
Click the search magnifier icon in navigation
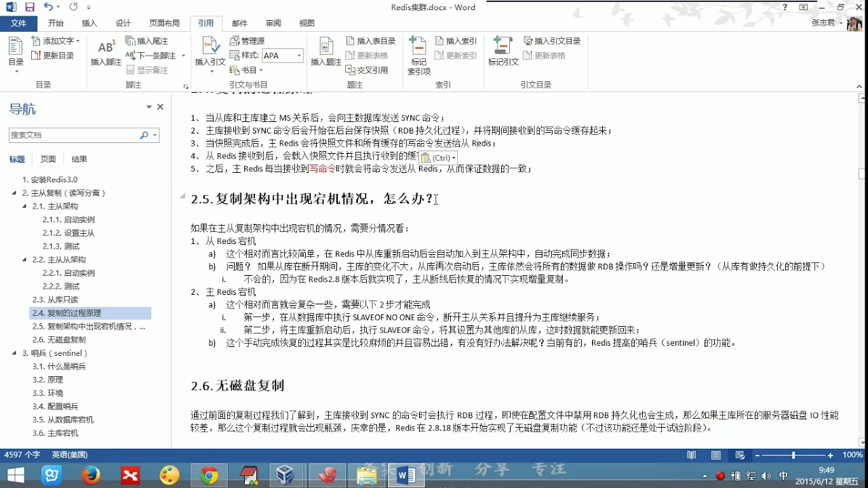pos(144,135)
